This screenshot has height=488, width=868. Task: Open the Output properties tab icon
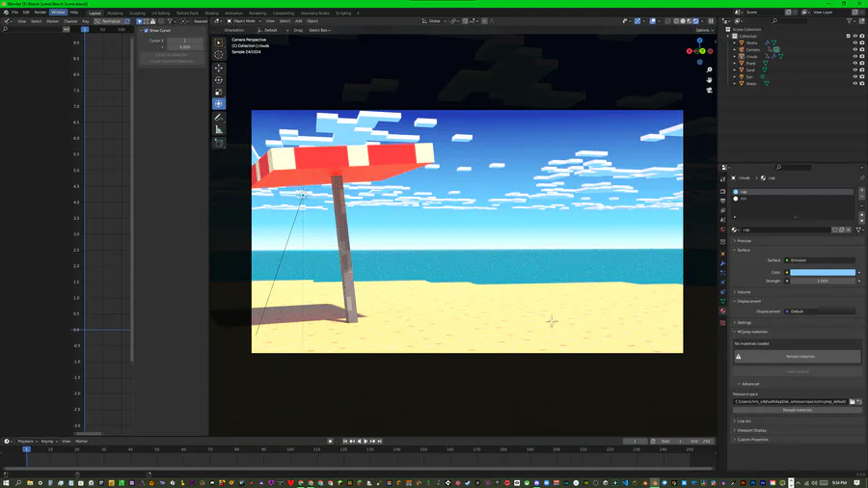722,201
